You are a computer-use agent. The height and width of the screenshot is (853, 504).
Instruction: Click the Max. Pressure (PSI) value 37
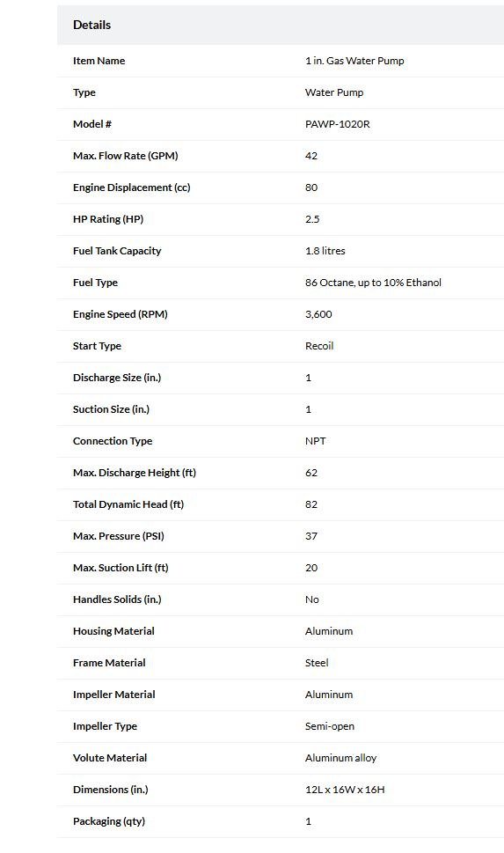tap(311, 536)
